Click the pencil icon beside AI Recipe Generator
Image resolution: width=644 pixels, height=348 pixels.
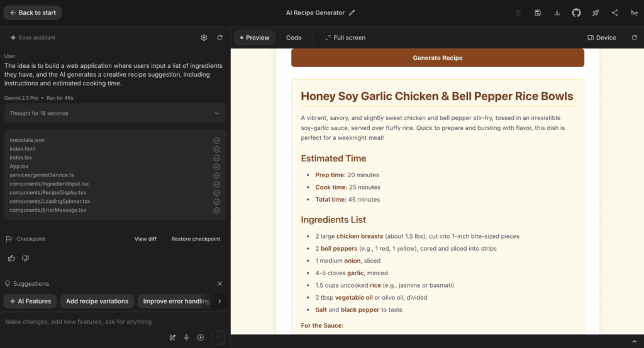tap(352, 13)
